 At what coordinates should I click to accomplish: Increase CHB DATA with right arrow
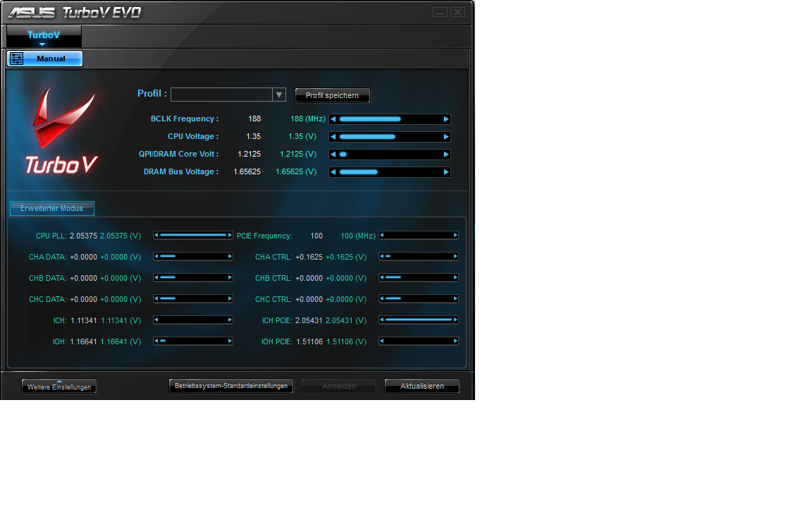pyautogui.click(x=230, y=278)
